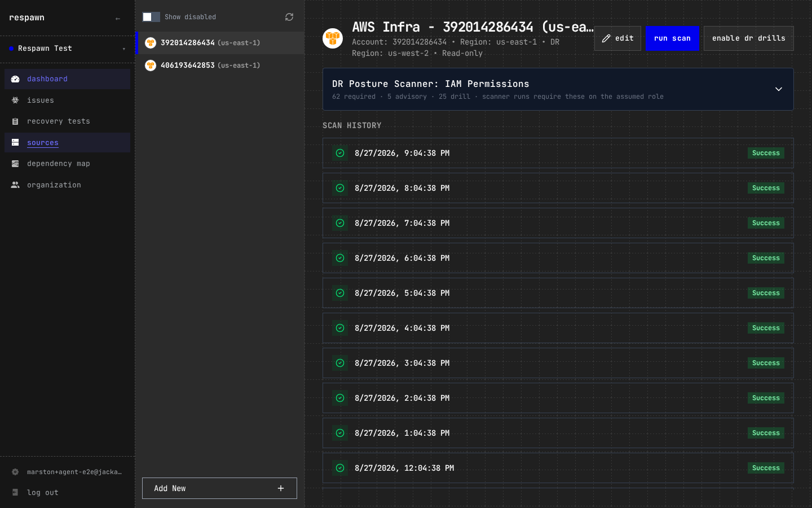This screenshot has height=508, width=812.
Task: Log out of the account
Action: 68,492
